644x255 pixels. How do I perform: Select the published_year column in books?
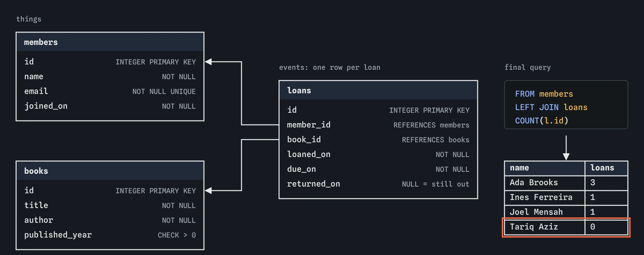coord(110,235)
